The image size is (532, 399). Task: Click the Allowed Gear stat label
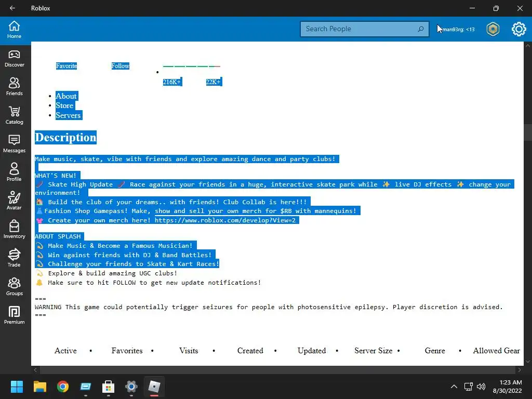[496, 351]
